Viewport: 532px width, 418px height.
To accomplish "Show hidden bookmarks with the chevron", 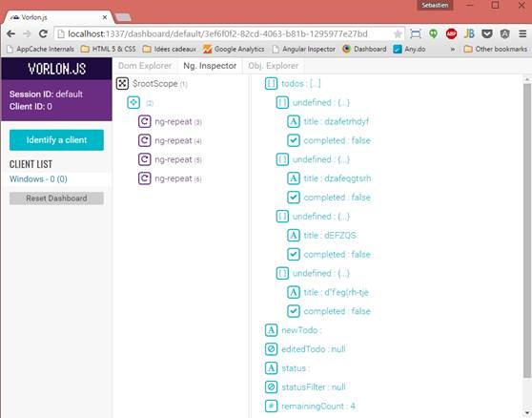I will 452,50.
